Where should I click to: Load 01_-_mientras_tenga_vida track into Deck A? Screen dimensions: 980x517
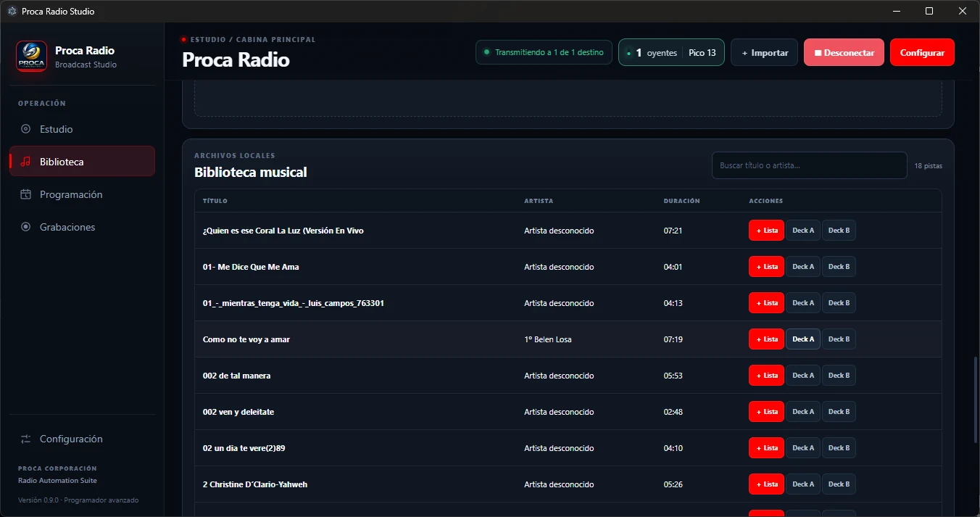[x=803, y=303]
